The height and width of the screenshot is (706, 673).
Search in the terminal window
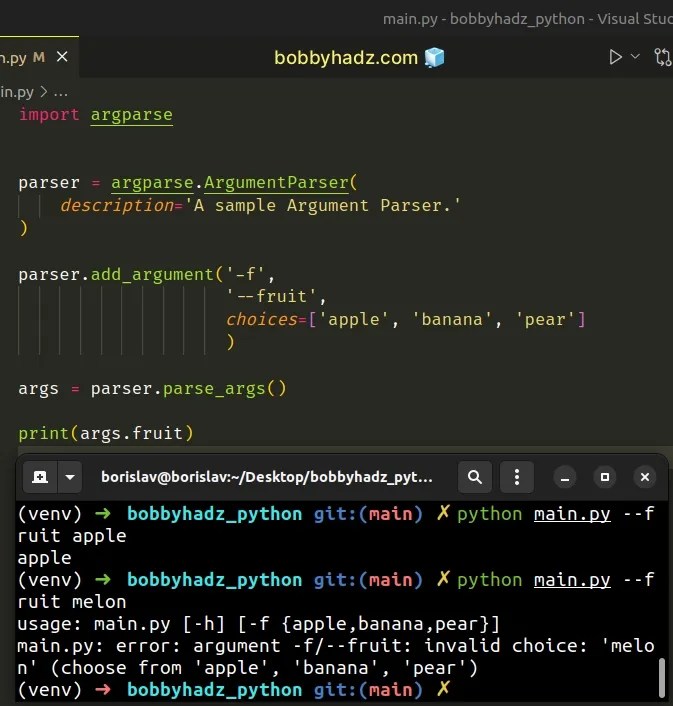[474, 477]
